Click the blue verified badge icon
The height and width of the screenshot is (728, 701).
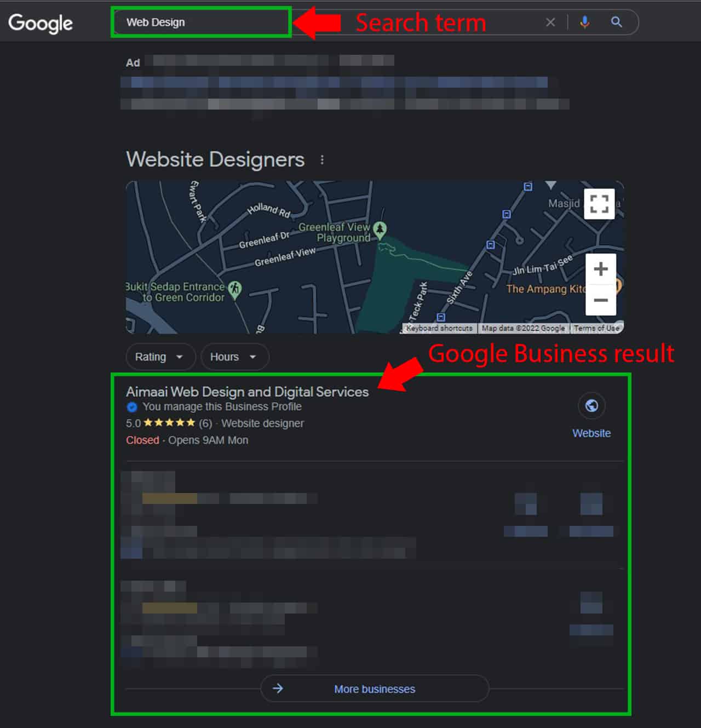pyautogui.click(x=132, y=407)
